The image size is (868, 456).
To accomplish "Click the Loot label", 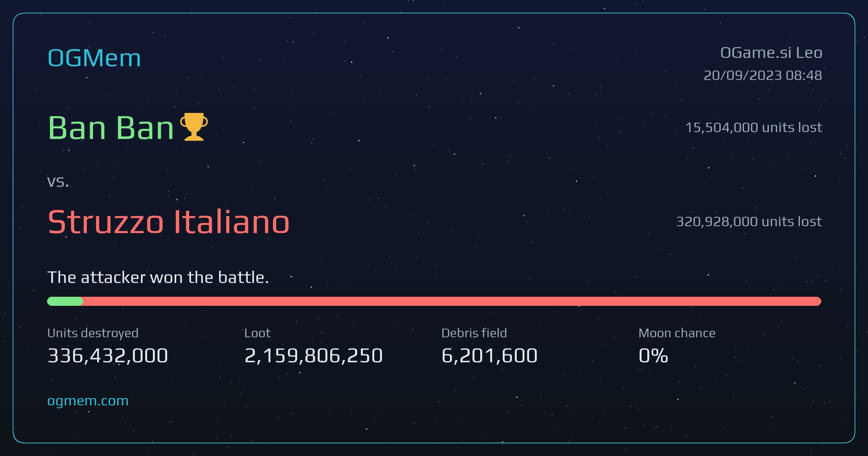I will (258, 333).
